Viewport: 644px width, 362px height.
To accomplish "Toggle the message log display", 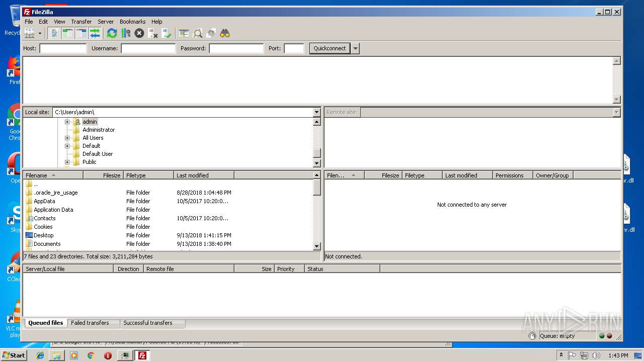I will click(54, 33).
